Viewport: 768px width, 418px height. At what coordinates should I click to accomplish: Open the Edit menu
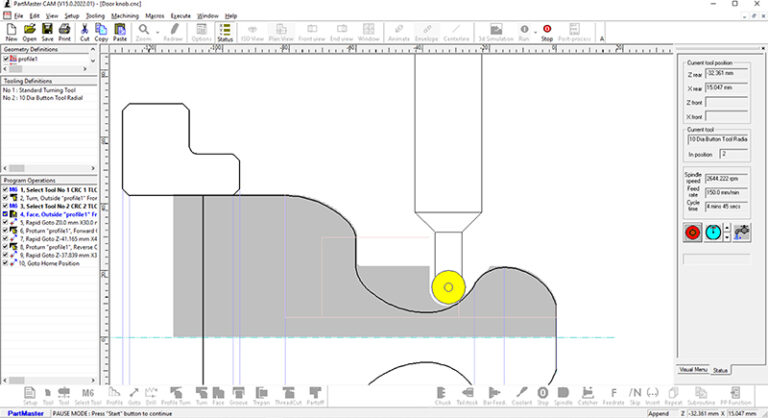pyautogui.click(x=34, y=16)
